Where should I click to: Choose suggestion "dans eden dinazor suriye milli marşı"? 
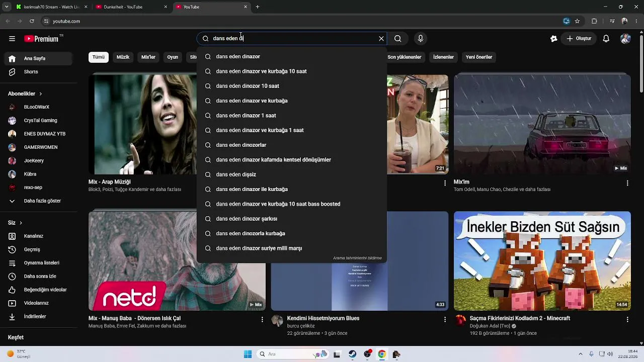[x=292, y=248]
